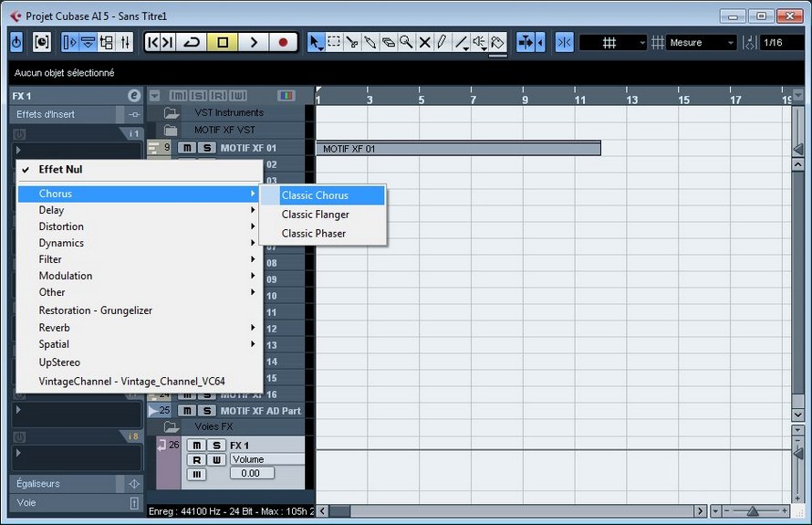
Task: Mute the MOTIF XF 01 track
Action: click(x=187, y=148)
